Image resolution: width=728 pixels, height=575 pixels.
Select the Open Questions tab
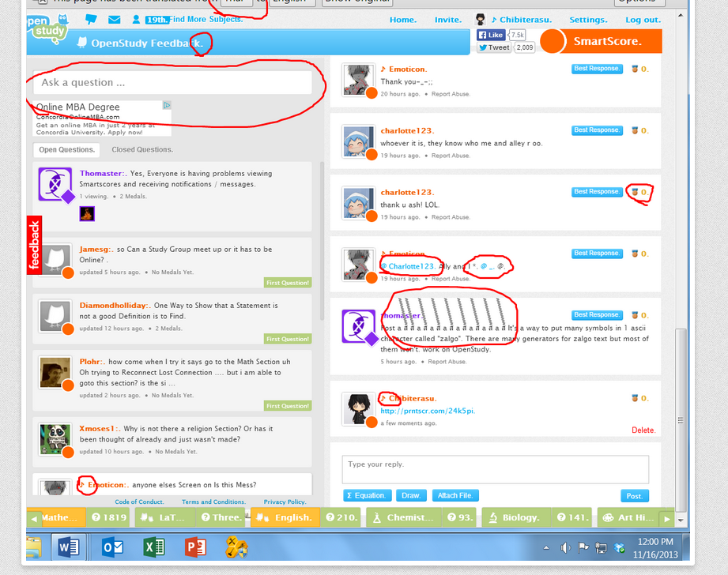click(x=66, y=149)
